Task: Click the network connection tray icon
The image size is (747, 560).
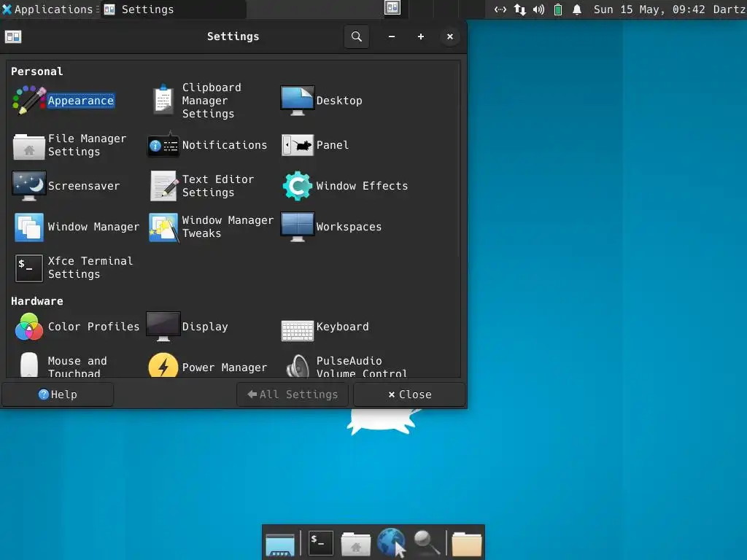Action: coord(500,9)
